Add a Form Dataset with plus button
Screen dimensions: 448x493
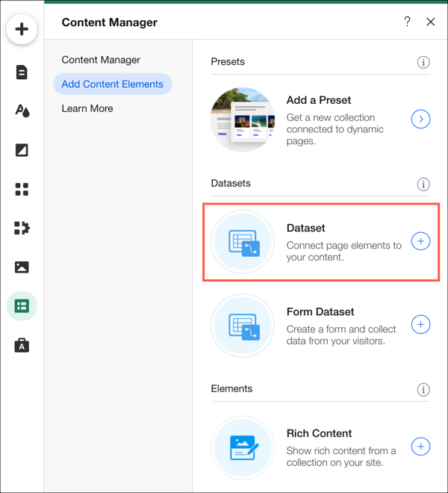point(420,324)
